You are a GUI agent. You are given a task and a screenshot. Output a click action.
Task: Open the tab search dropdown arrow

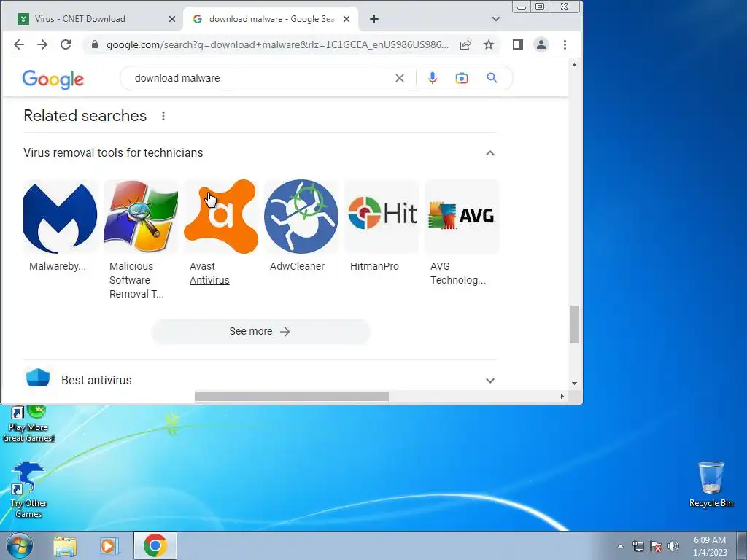click(x=496, y=19)
